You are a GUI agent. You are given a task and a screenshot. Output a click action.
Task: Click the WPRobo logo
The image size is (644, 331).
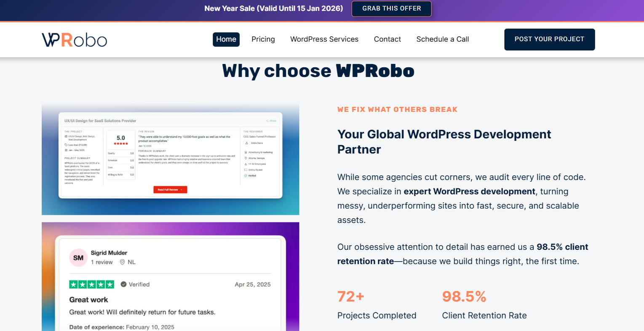(74, 40)
